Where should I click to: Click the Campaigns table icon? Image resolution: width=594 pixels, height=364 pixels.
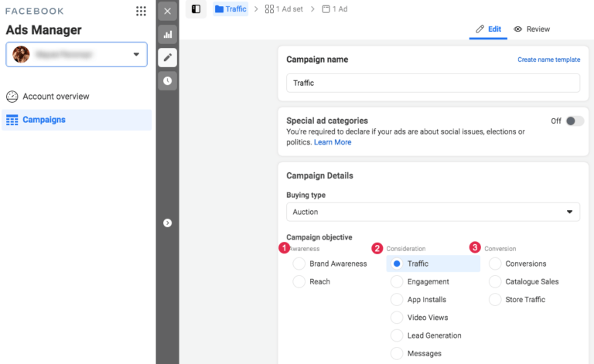click(12, 120)
